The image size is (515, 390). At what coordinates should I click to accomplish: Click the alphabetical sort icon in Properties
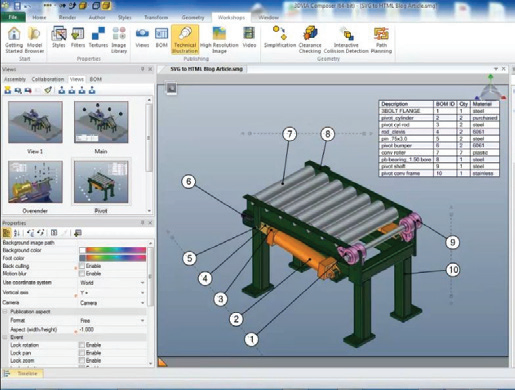(x=17, y=233)
